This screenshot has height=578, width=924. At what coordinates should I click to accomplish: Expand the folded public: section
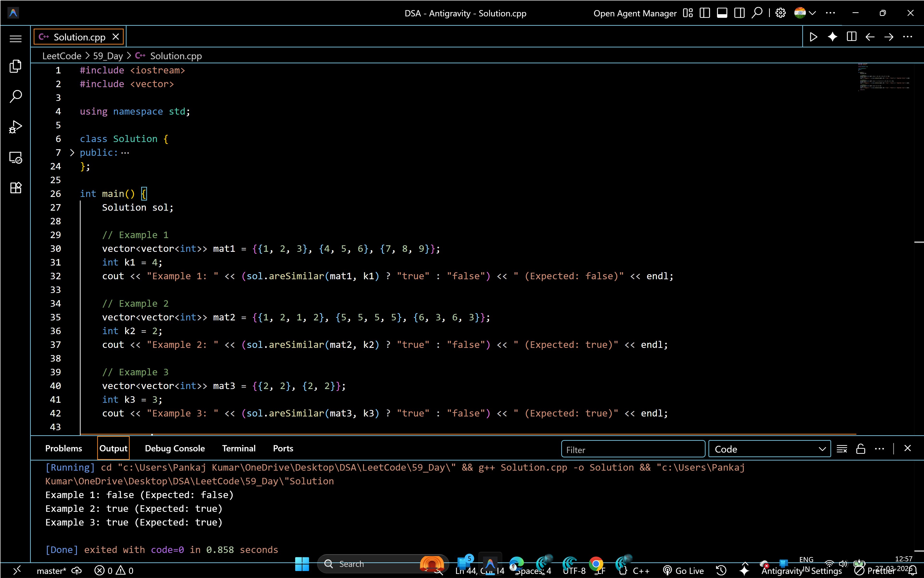72,153
